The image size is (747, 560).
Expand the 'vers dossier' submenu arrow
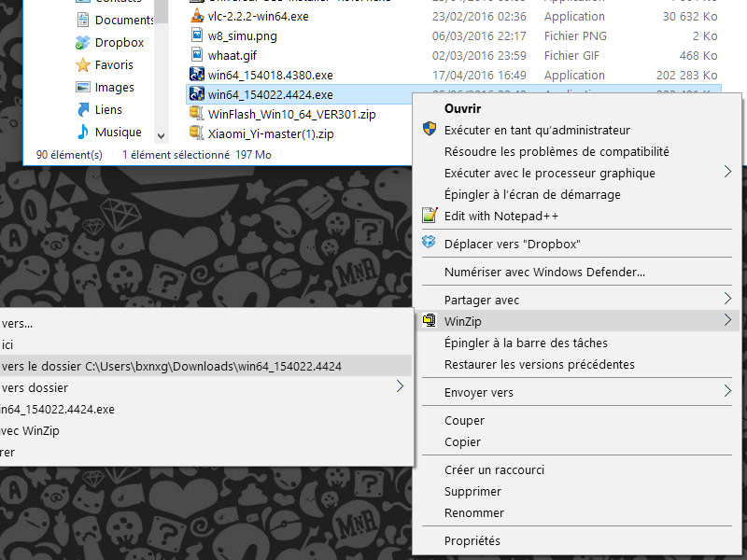[400, 386]
